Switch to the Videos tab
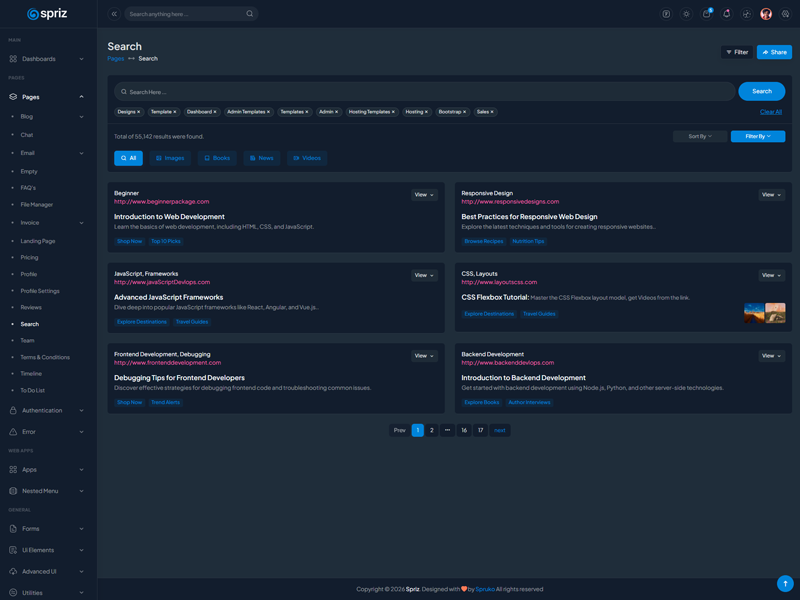This screenshot has width=800, height=600. click(x=307, y=158)
